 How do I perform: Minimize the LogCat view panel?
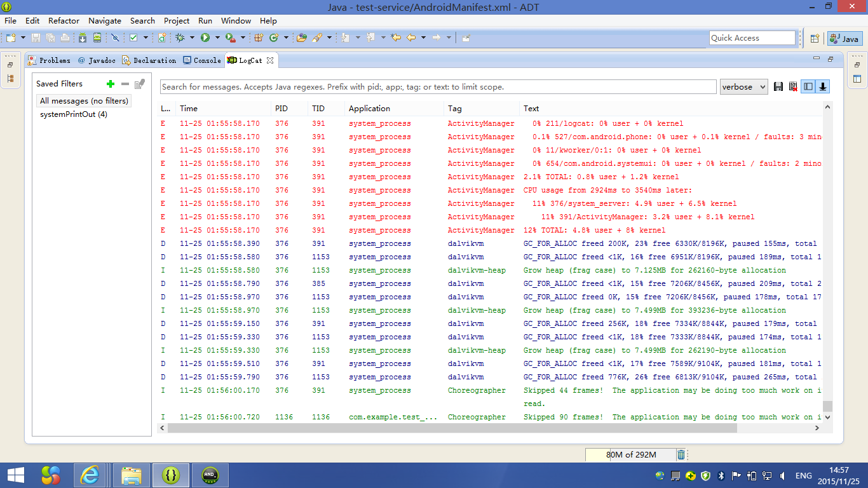click(x=817, y=59)
